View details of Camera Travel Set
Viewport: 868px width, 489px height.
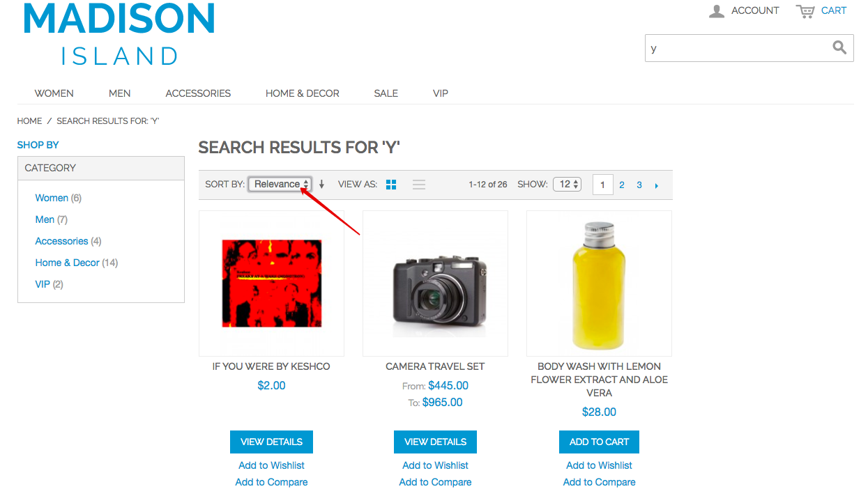(435, 442)
